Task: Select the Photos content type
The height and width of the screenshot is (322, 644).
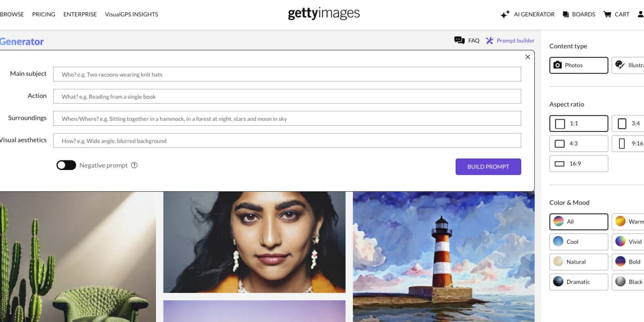Action: tap(579, 65)
